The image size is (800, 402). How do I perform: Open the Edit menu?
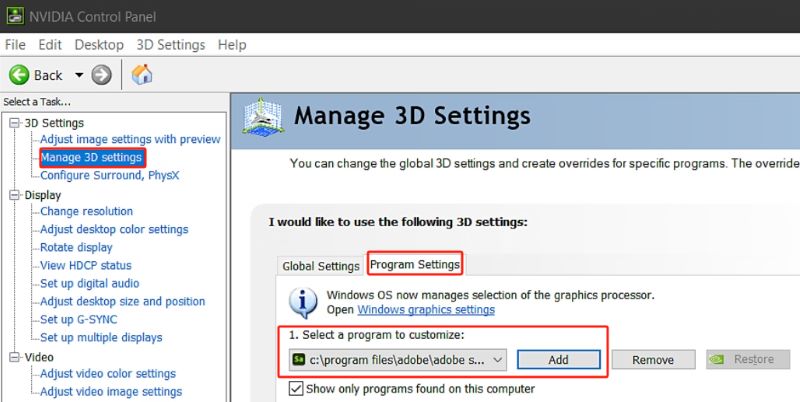pos(50,45)
